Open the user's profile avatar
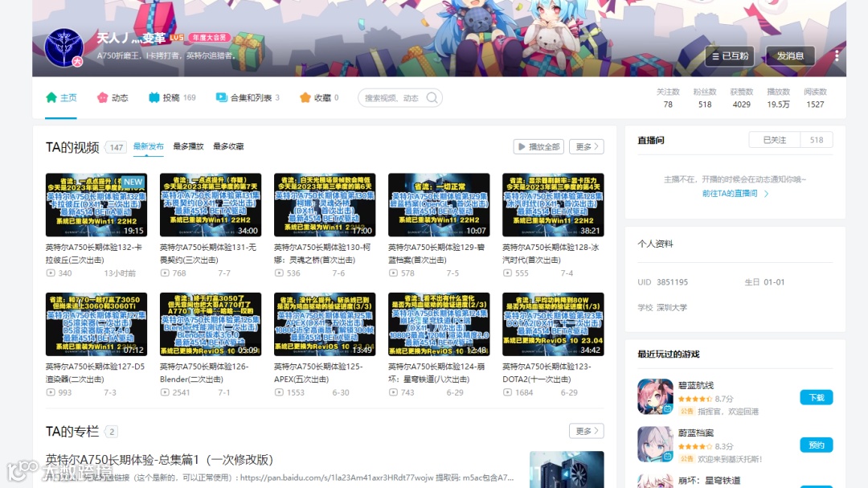The image size is (868, 488). click(x=64, y=48)
